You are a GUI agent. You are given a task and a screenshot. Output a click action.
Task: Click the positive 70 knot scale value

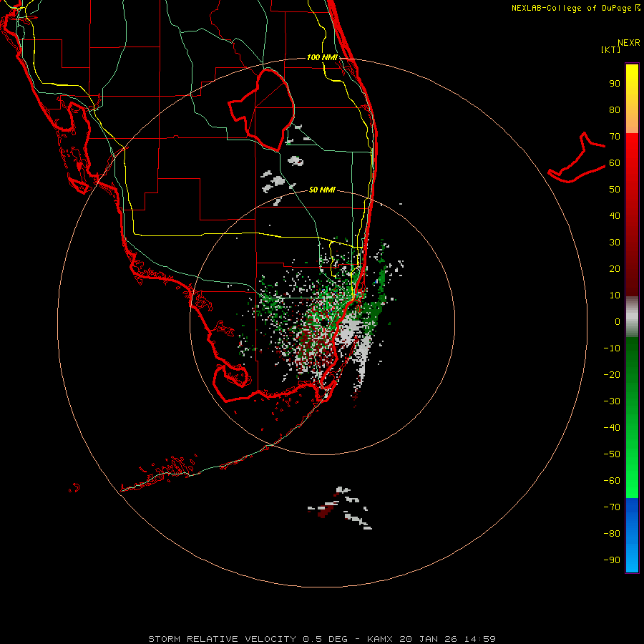coord(615,137)
